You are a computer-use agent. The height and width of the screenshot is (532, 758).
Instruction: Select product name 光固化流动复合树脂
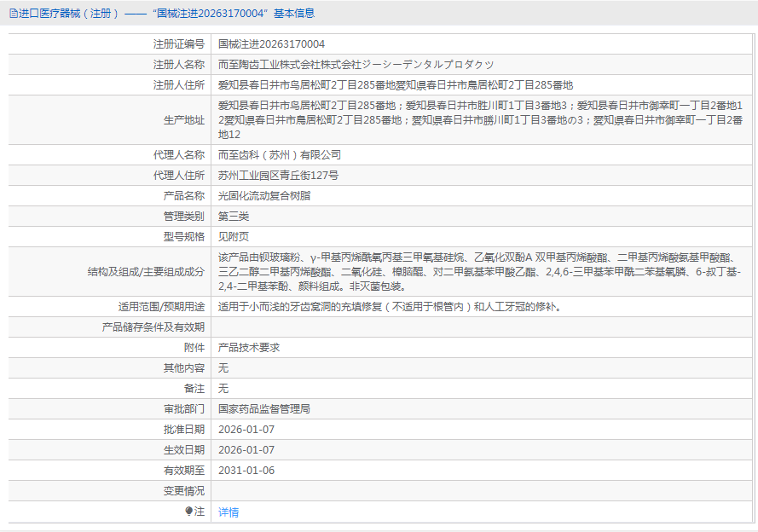264,196
